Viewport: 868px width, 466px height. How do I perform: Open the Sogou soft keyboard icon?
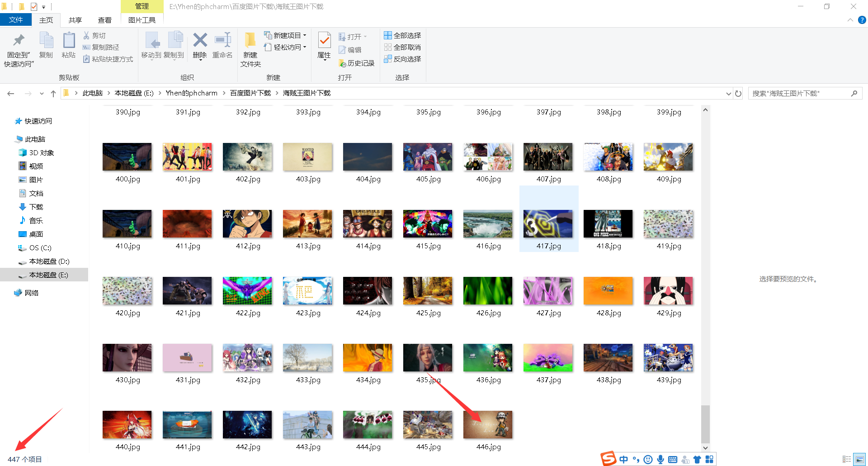(673, 460)
